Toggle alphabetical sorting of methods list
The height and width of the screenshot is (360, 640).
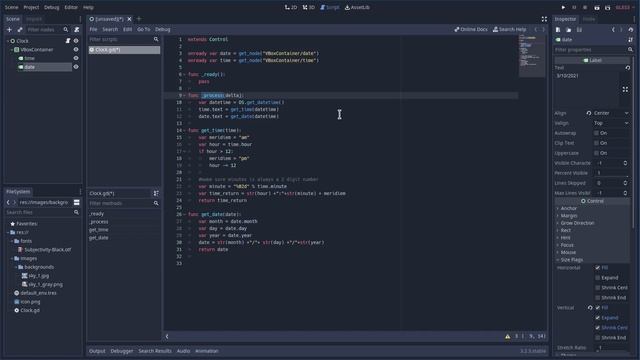tap(156, 193)
